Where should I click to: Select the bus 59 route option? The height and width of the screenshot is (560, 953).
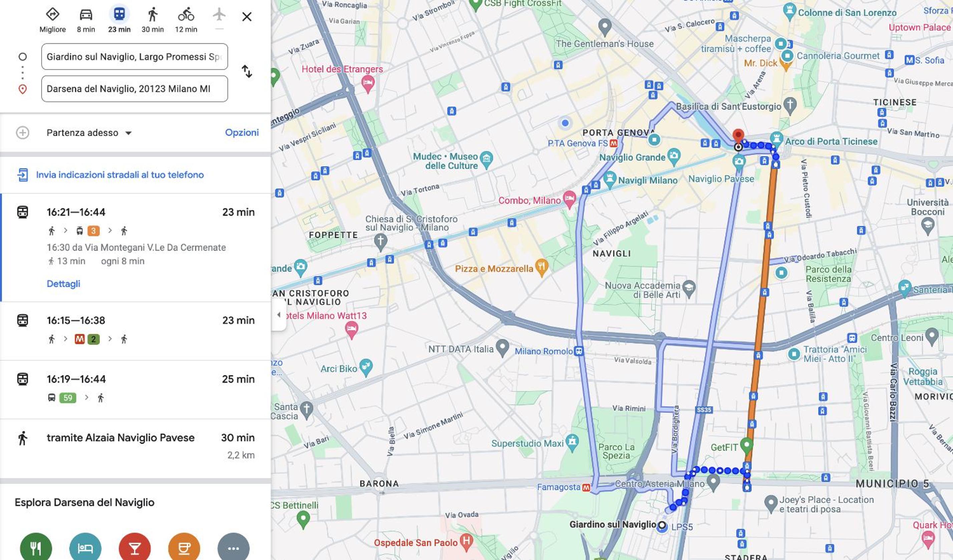click(x=135, y=390)
